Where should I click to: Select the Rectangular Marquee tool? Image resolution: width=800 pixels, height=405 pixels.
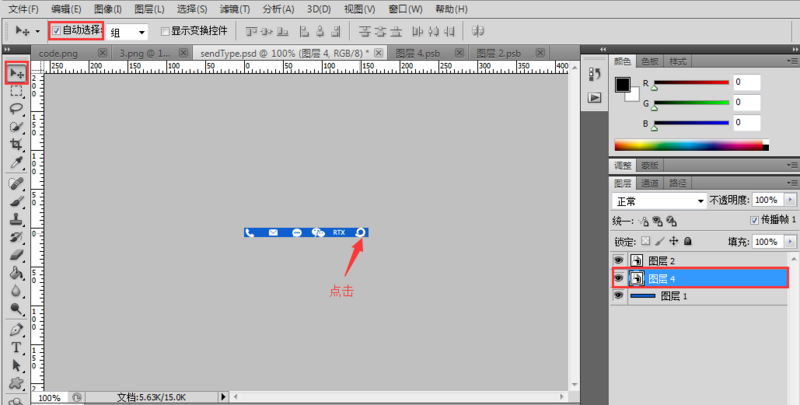coord(16,91)
